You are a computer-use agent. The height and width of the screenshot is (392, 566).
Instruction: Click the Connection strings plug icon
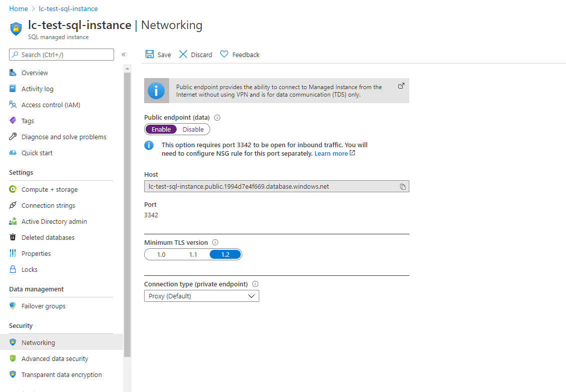click(13, 205)
